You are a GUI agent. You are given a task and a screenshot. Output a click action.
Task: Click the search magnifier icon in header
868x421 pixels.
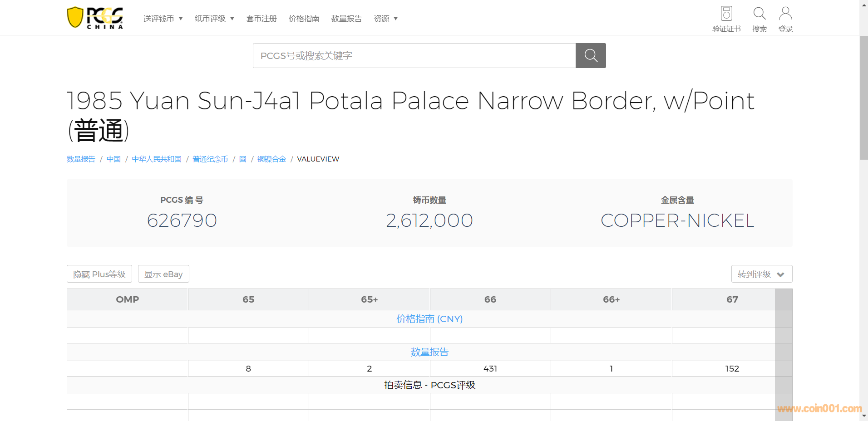tap(759, 14)
